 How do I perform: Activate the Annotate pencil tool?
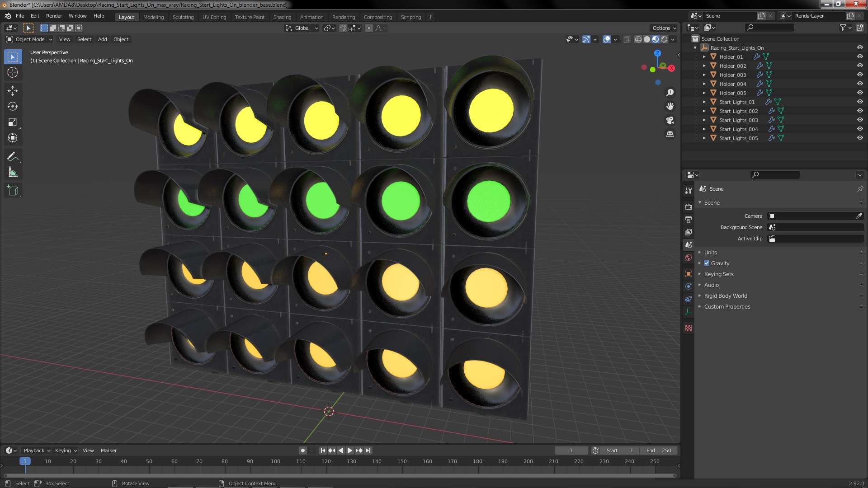(x=13, y=157)
